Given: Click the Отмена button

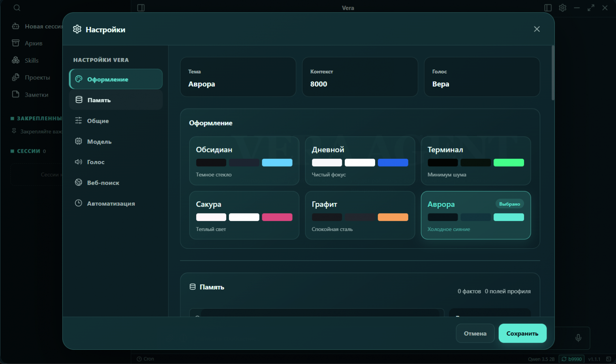Looking at the screenshot, I should (x=475, y=334).
